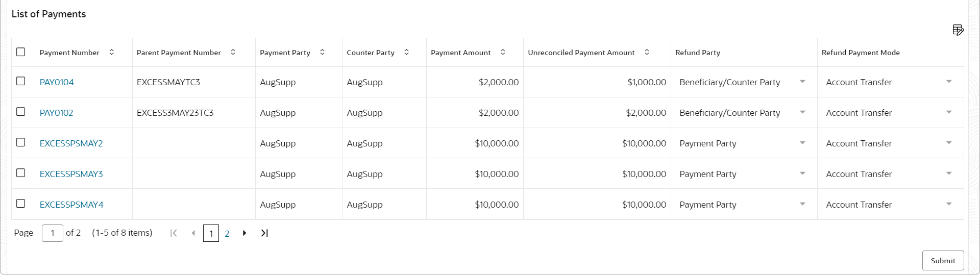Image resolution: width=980 pixels, height=275 pixels.
Task: Check the EXCESSPSMAY3 row checkbox
Action: pyautogui.click(x=21, y=173)
